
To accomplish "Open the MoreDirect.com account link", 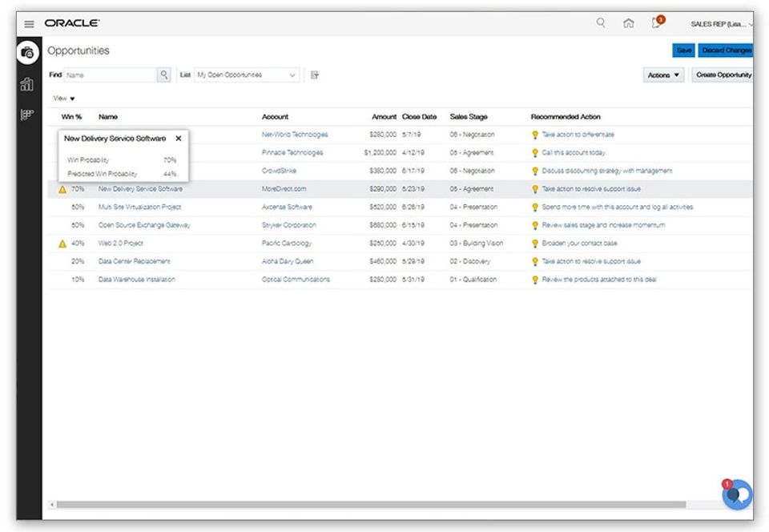I will pyautogui.click(x=284, y=189).
